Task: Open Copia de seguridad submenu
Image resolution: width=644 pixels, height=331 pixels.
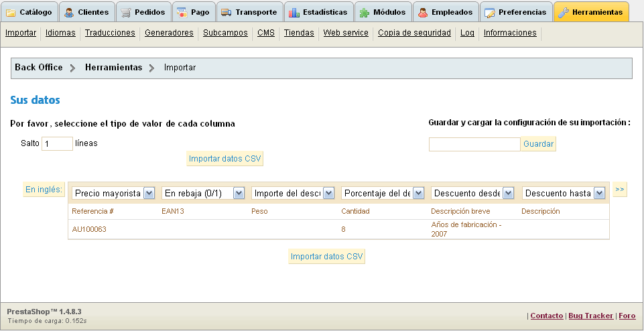Action: coord(414,33)
